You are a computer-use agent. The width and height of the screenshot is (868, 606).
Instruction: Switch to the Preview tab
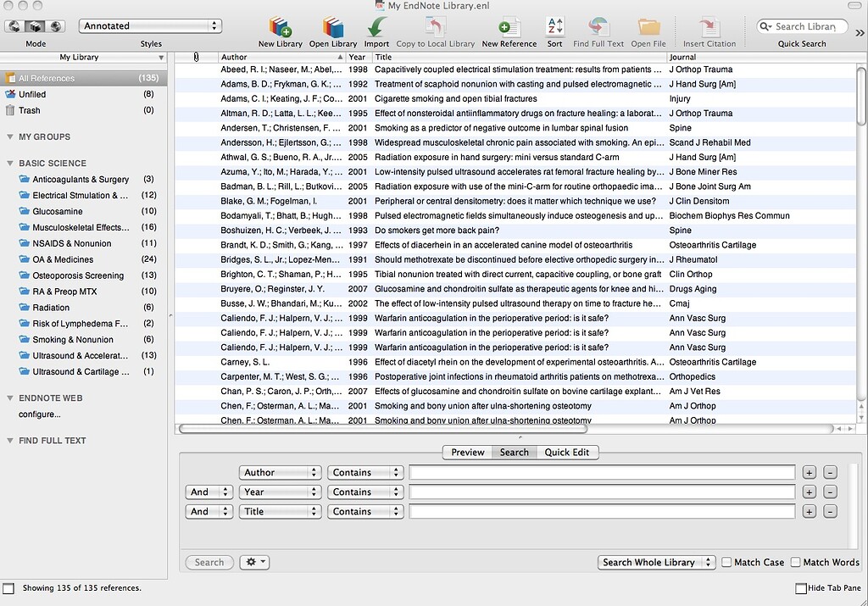466,452
